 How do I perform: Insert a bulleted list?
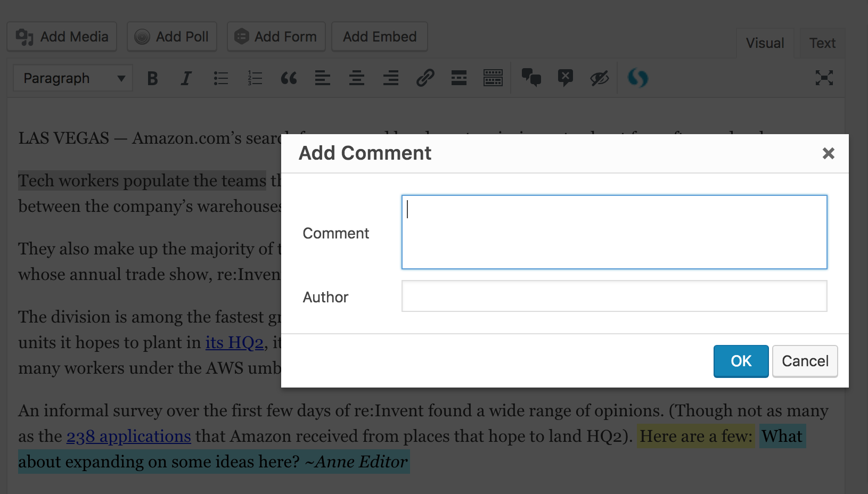coord(220,78)
